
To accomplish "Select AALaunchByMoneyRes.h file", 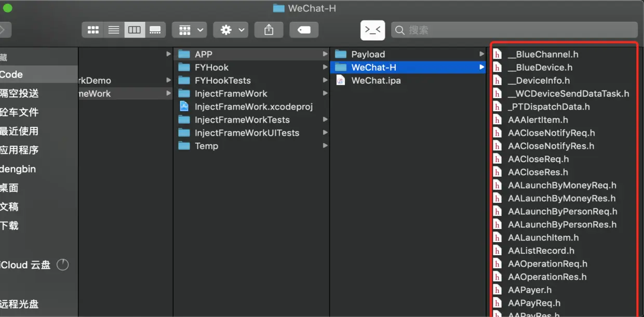I will (x=563, y=198).
